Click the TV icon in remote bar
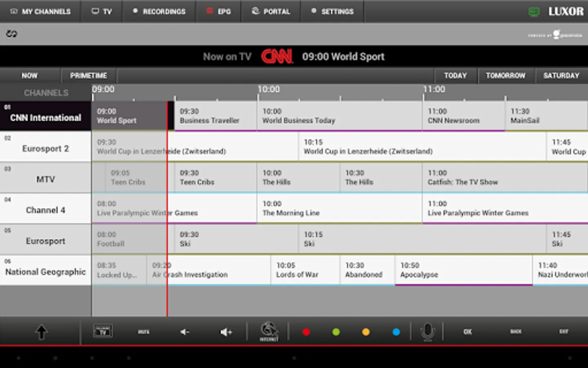This screenshot has width=588, height=368. click(103, 331)
